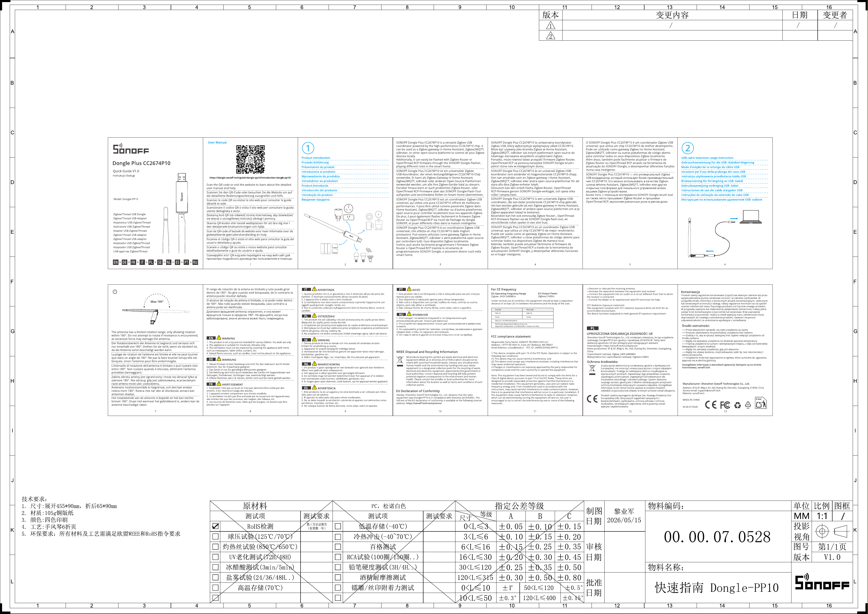The image size is (868, 614).
Task: Check the 灼热丝试验 checkbox
Action: point(215,546)
